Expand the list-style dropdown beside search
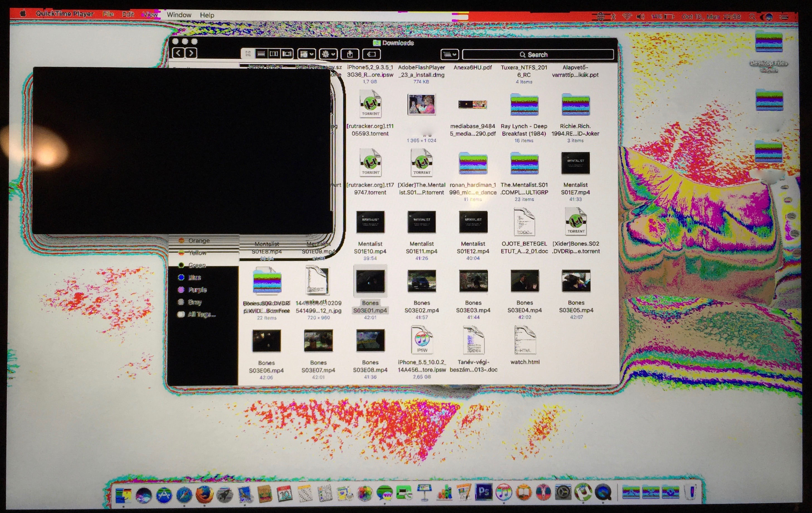This screenshot has width=812, height=513. (449, 55)
